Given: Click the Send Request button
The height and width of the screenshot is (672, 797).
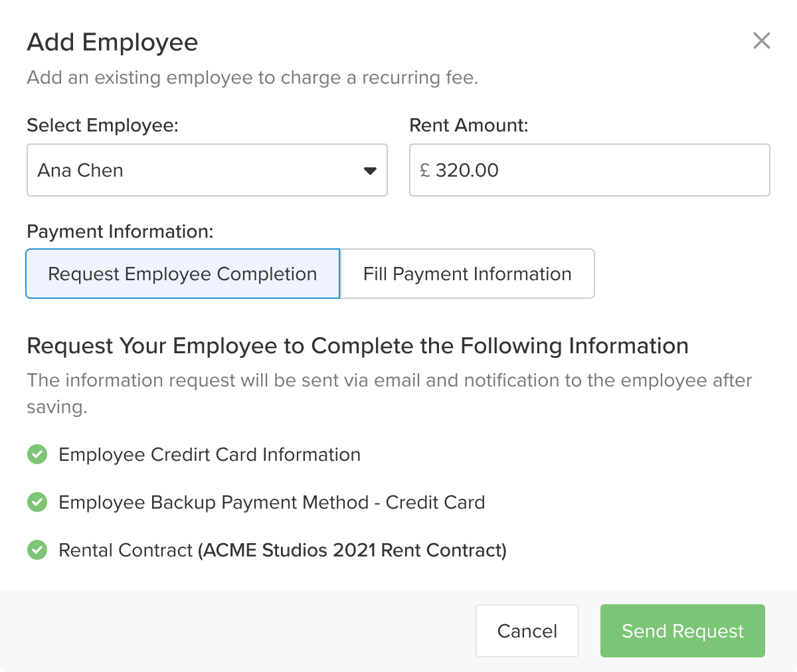Looking at the screenshot, I should [682, 631].
